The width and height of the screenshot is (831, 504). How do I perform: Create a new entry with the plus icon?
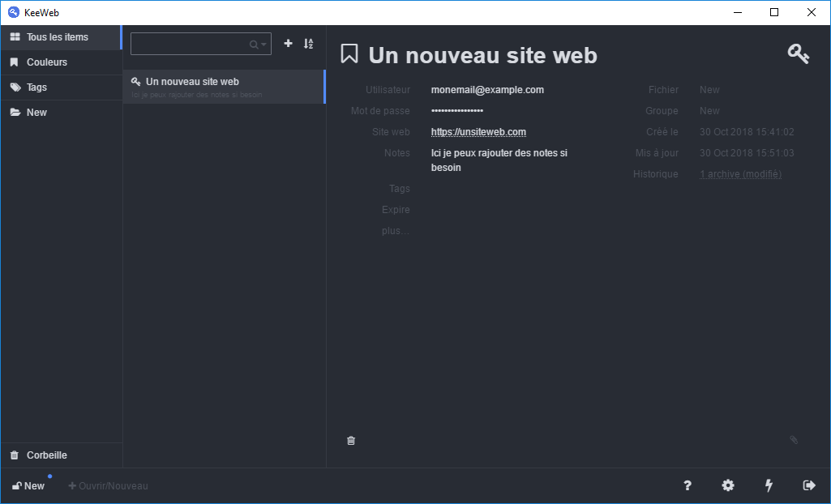click(288, 43)
